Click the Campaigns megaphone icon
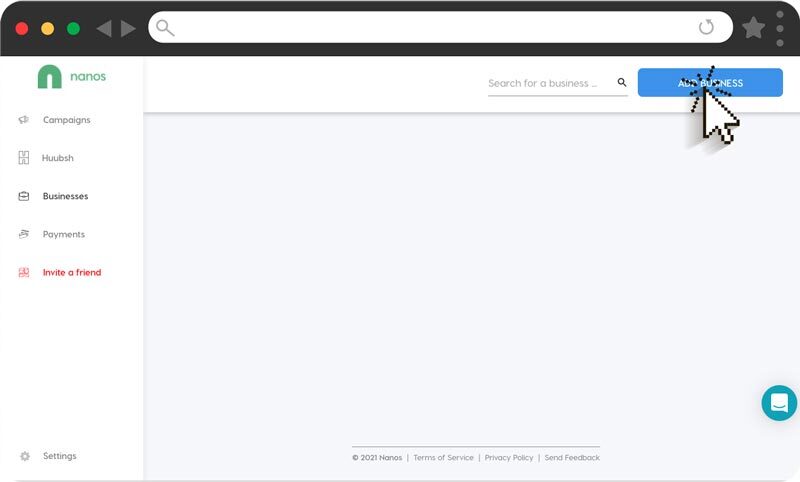The image size is (800, 482). coord(23,120)
